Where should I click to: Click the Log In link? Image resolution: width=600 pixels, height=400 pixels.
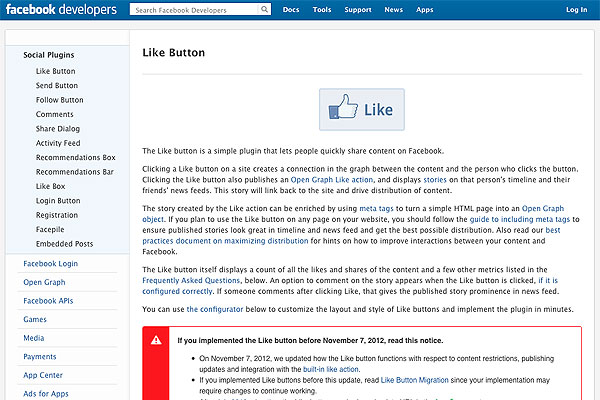coord(576,10)
